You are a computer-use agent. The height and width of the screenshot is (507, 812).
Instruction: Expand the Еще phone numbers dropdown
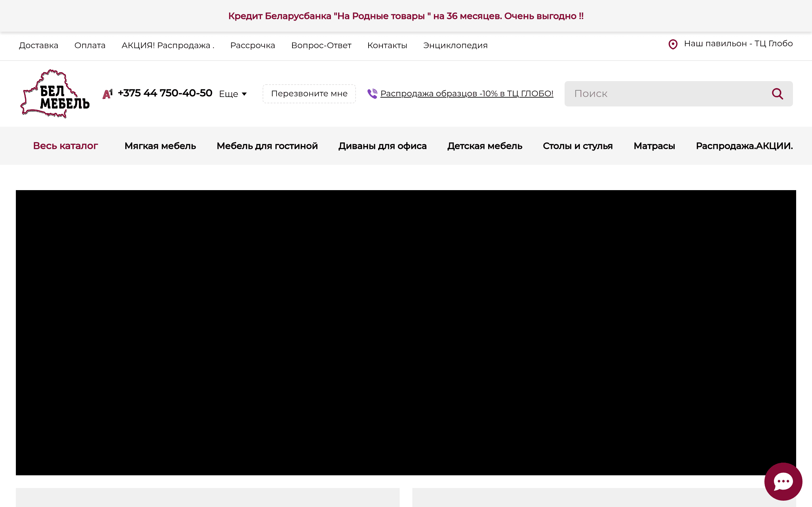tap(233, 94)
